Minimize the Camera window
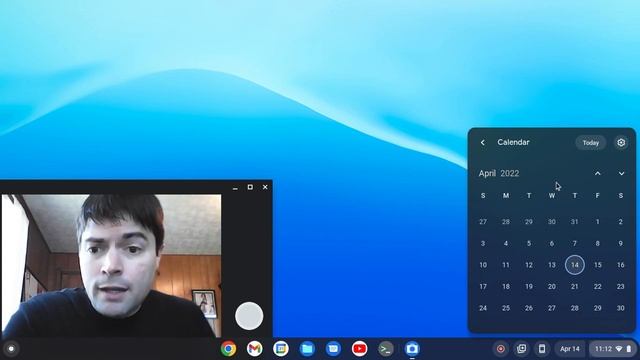This screenshot has width=640, height=360. click(x=235, y=187)
